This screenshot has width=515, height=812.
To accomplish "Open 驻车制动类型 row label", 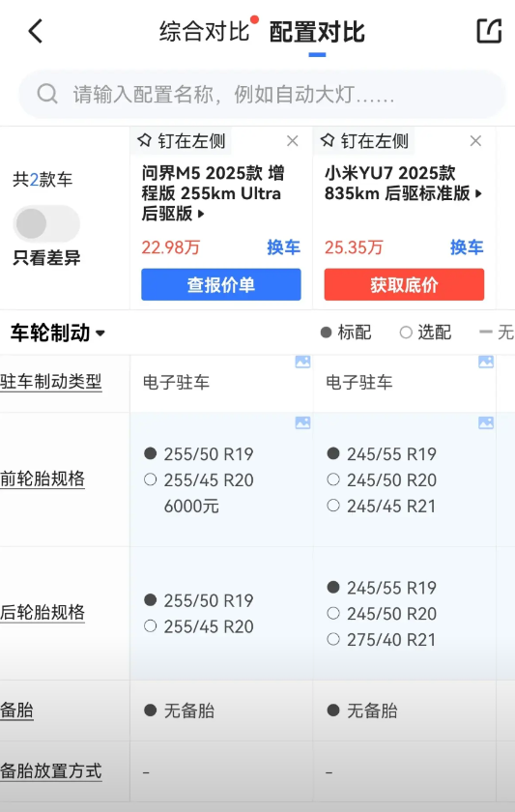I will 50,382.
